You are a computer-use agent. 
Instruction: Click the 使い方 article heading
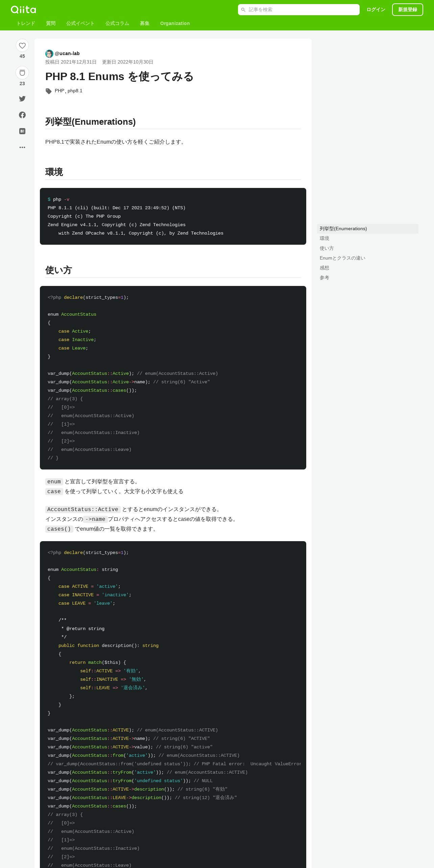58,270
